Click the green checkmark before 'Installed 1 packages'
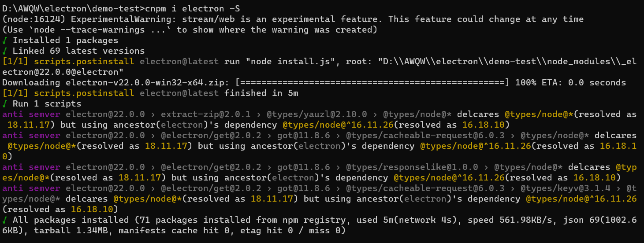This screenshot has width=644, height=243. point(4,40)
